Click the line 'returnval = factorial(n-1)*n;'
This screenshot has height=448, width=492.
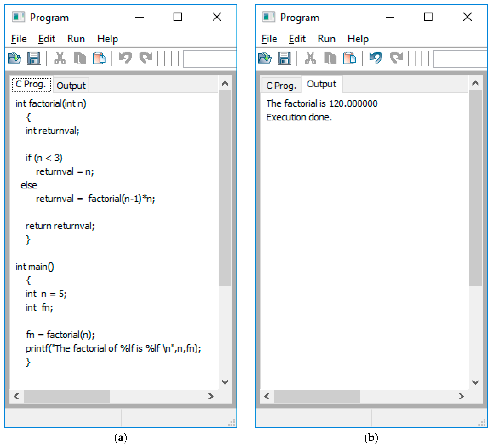point(95,199)
